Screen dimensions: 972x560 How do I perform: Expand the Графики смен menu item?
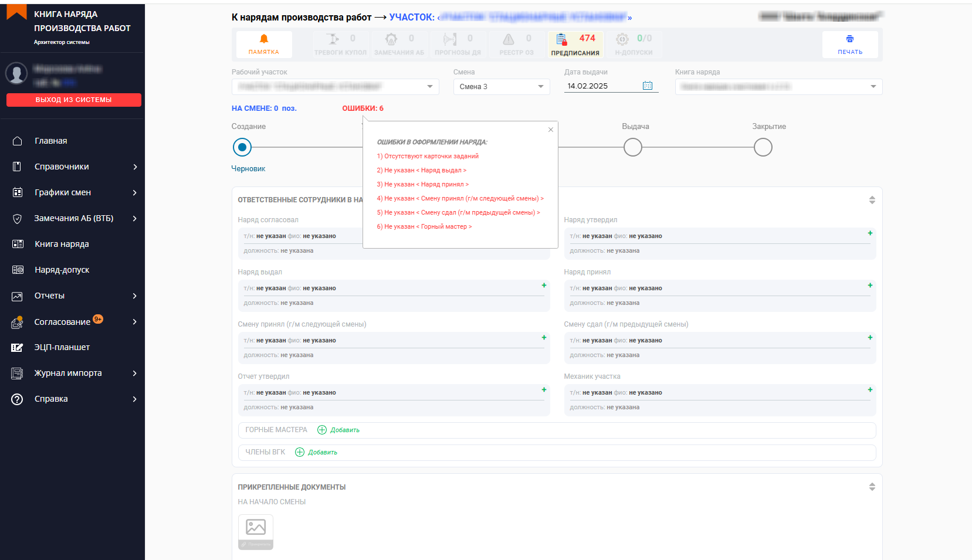(63, 192)
